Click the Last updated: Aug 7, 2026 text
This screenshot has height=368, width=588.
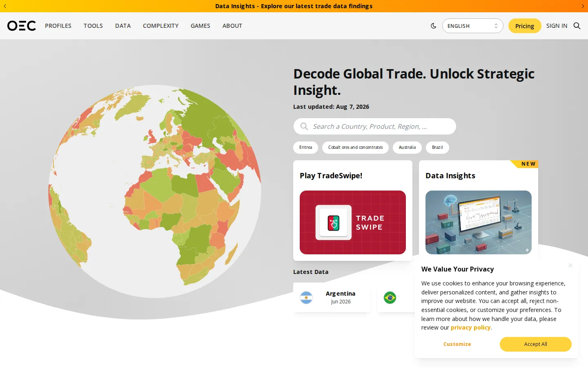(331, 107)
